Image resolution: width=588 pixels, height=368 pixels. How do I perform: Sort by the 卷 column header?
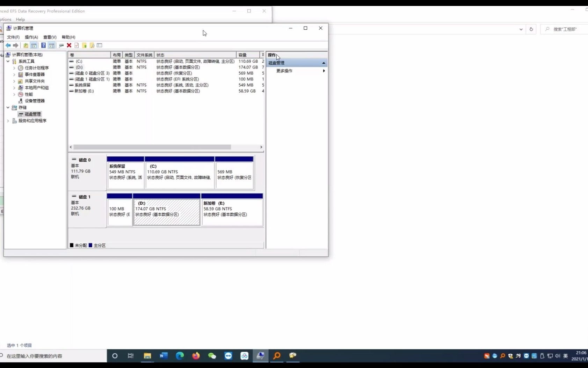click(89, 55)
